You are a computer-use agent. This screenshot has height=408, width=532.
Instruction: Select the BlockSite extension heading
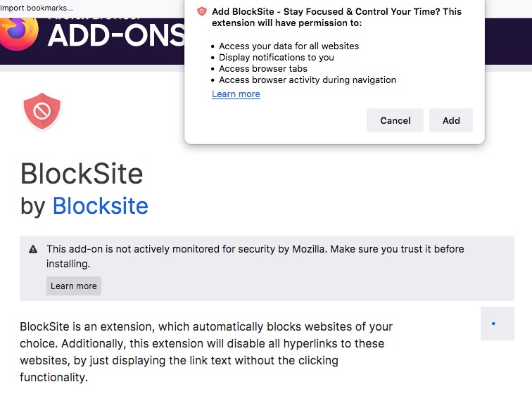point(82,174)
